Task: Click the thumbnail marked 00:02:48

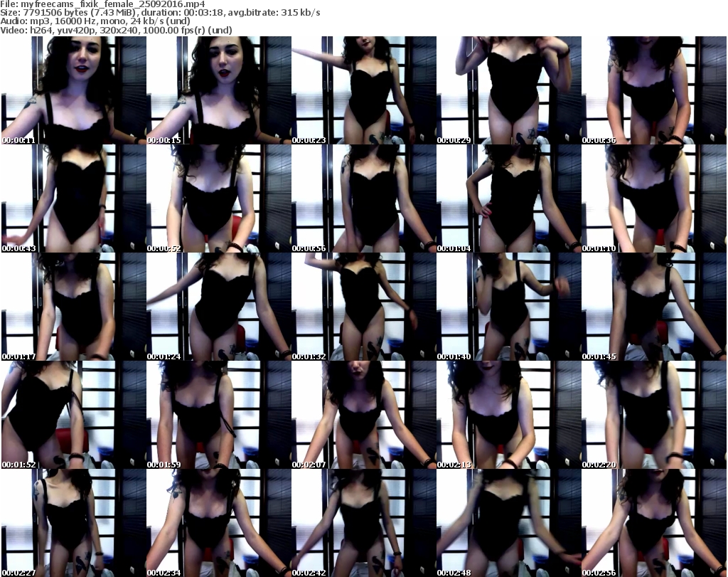Action: tap(509, 523)
